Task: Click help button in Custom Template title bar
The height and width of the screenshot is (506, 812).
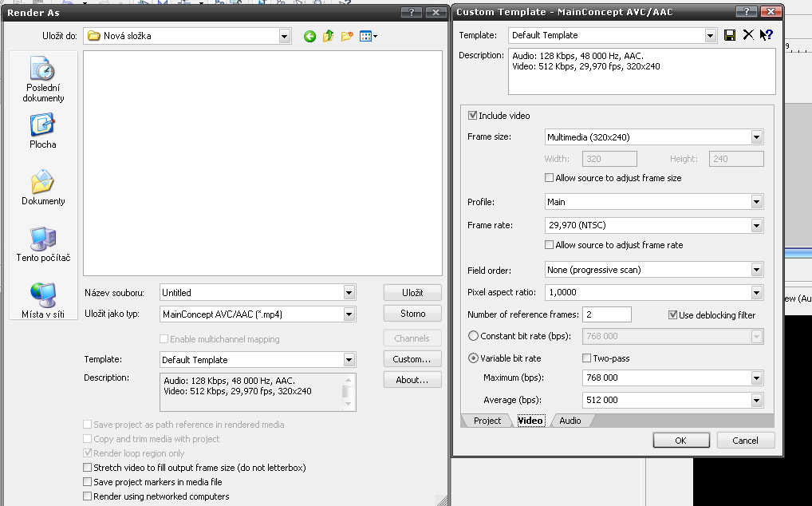Action: (747, 11)
